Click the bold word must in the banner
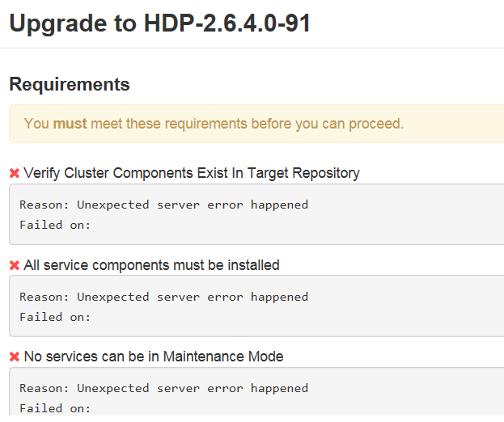This screenshot has height=422, width=504. pyautogui.click(x=70, y=124)
